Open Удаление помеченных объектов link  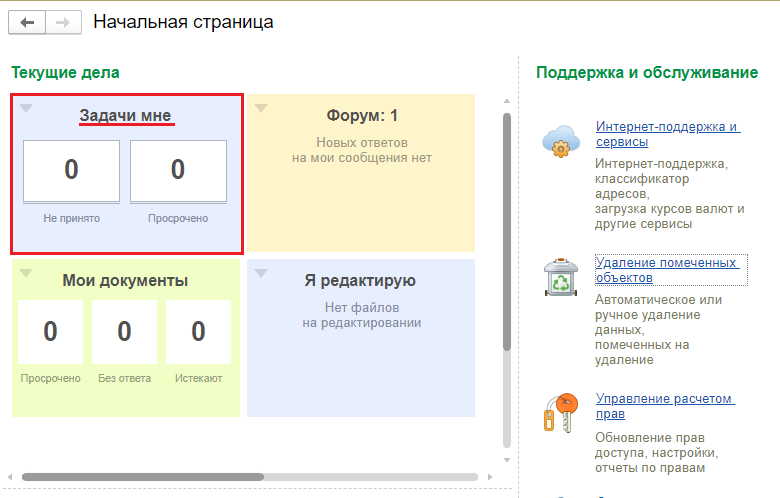(x=666, y=269)
